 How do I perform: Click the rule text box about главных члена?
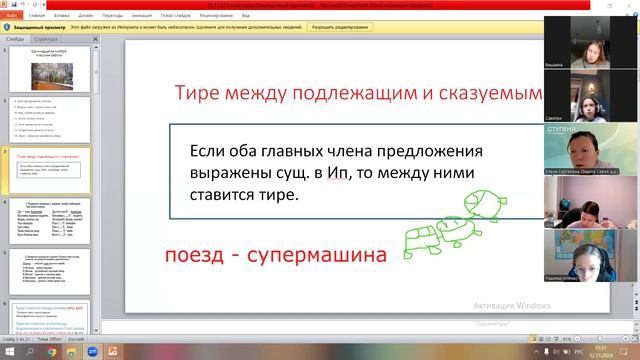357,171
